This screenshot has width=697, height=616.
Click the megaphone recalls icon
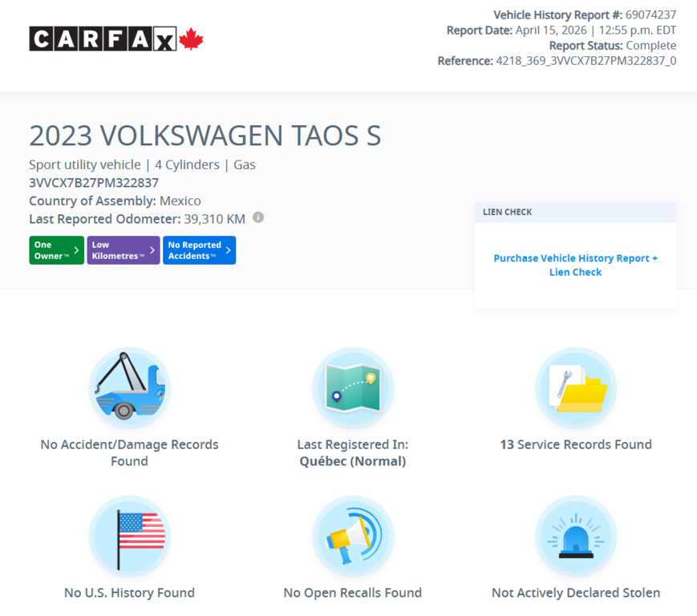coord(352,536)
